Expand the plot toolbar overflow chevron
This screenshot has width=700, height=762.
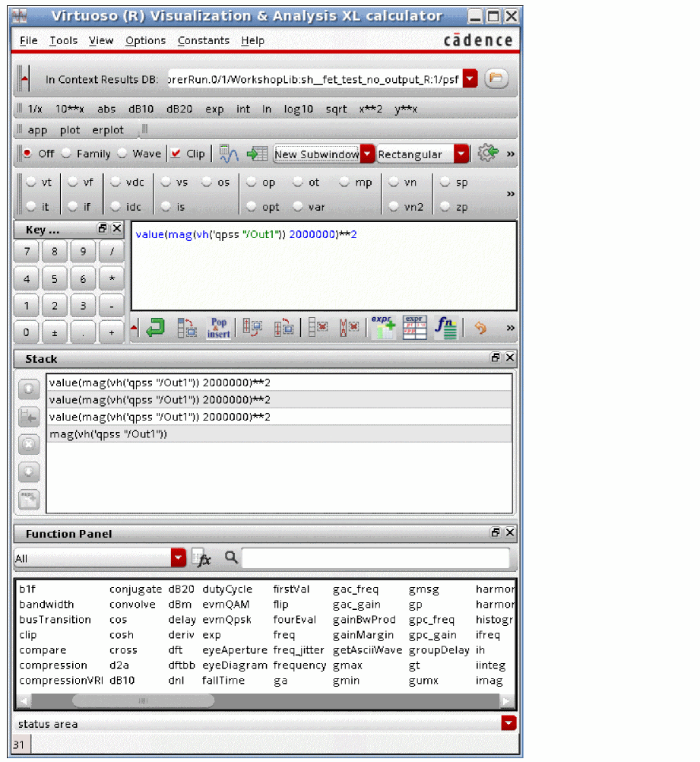pos(510,154)
